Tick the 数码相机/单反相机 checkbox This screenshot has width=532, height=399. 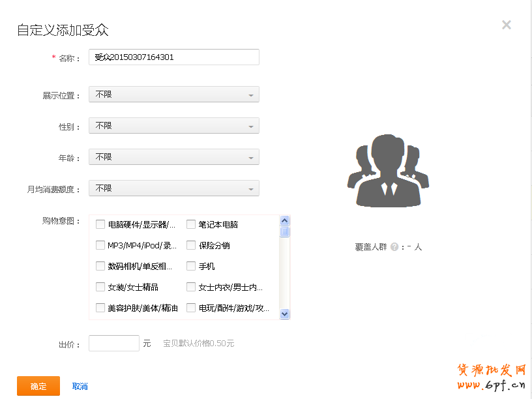pyautogui.click(x=100, y=267)
